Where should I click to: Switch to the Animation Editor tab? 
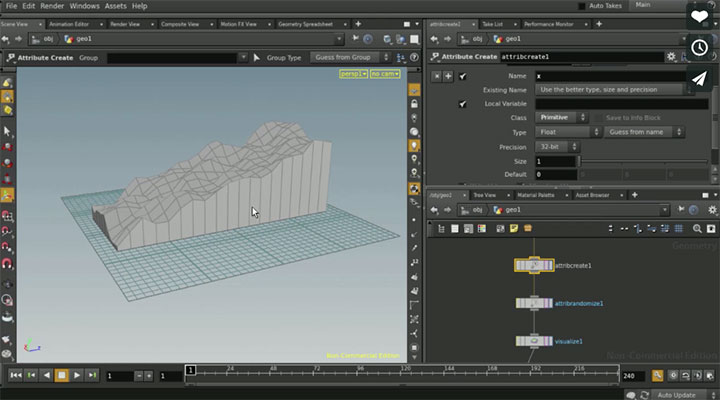point(69,24)
